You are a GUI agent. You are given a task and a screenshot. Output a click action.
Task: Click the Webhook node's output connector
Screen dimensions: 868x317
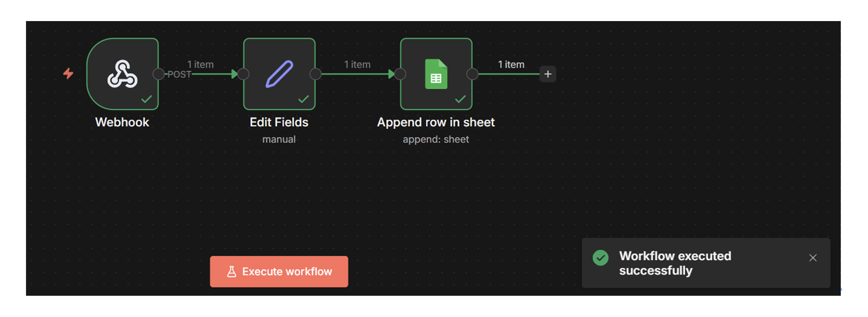point(158,74)
